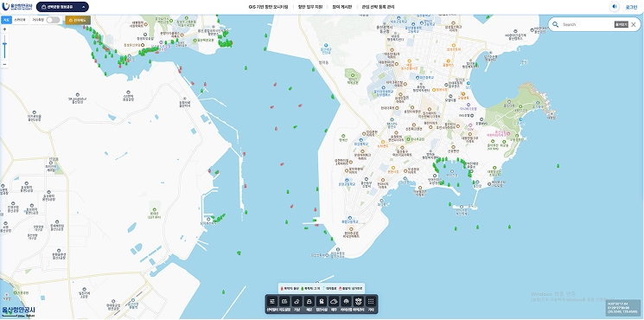Image resolution: width=644 pixels, height=320 pixels.
Task: Open the grid 'other' icon in bottom toolbar
Action: point(371,301)
